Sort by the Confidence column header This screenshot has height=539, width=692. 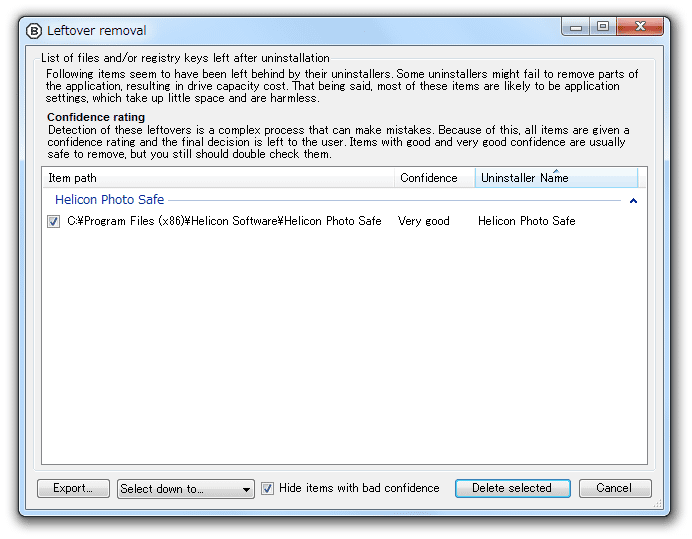pyautogui.click(x=434, y=178)
